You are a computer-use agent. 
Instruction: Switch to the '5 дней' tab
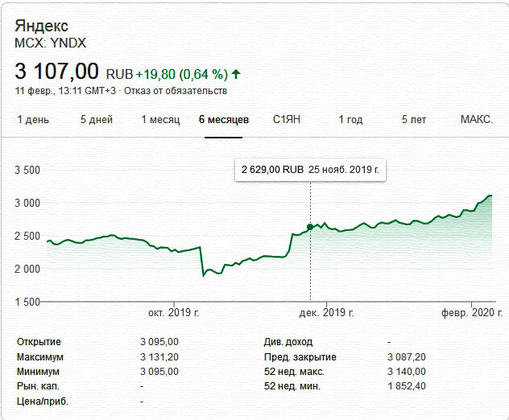[97, 120]
